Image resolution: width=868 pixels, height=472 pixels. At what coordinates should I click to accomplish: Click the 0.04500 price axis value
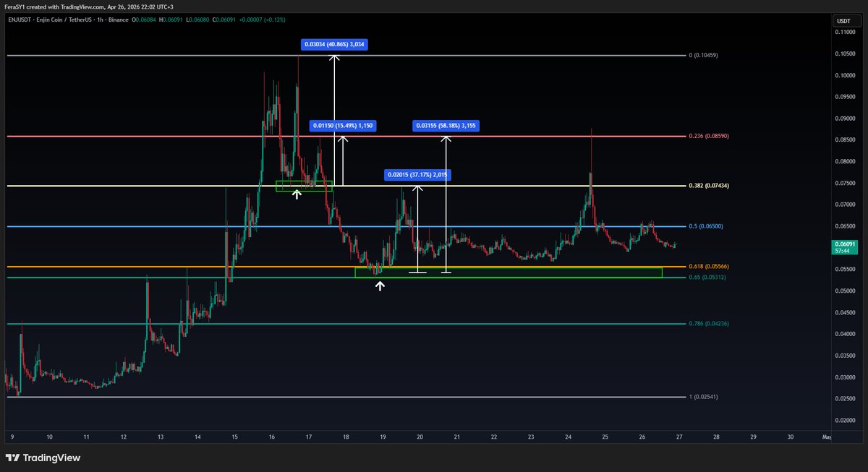[846, 312]
